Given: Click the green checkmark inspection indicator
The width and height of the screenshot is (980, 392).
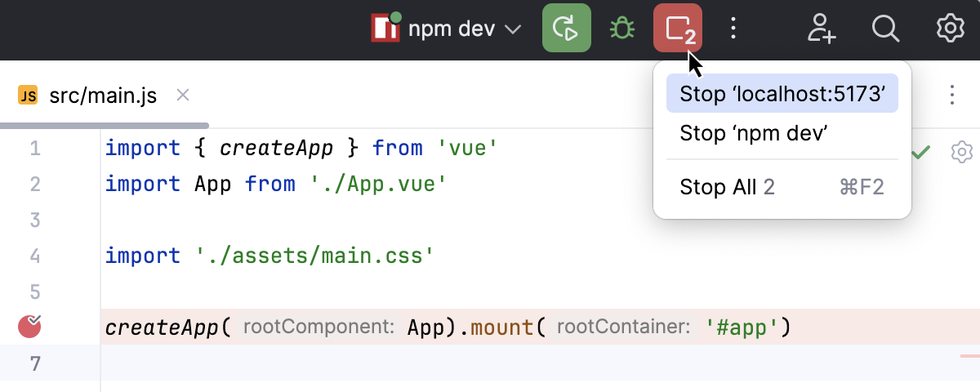Looking at the screenshot, I should [x=921, y=152].
